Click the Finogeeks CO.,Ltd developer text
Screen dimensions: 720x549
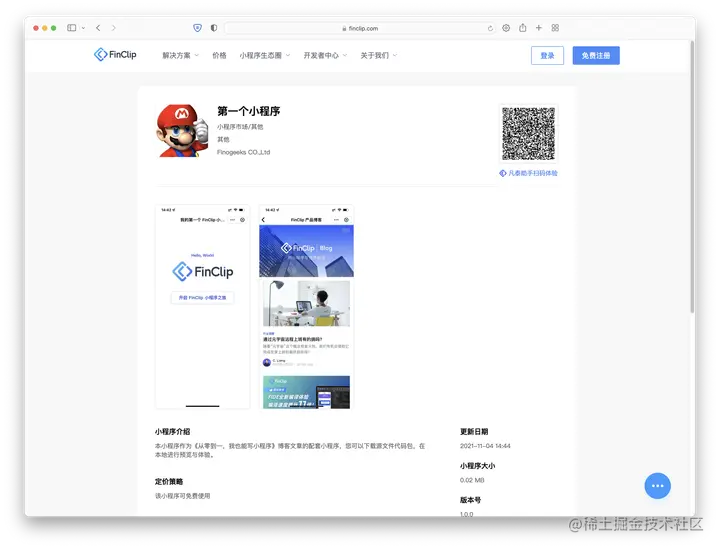click(243, 152)
